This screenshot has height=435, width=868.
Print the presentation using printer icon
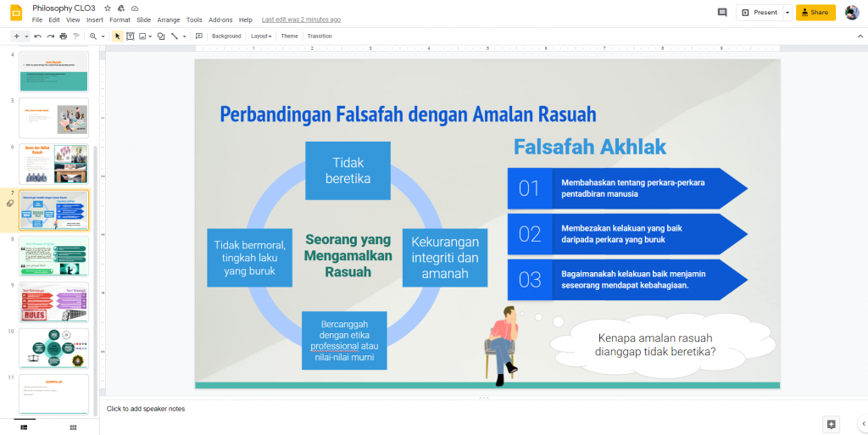click(63, 36)
